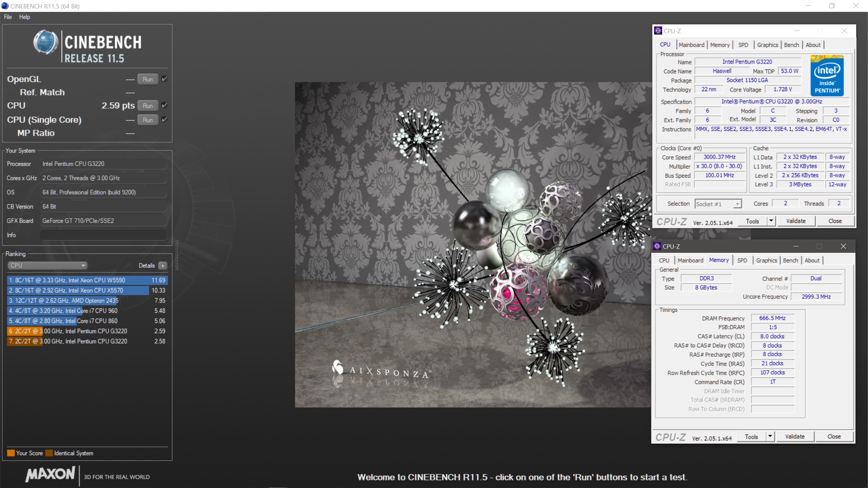
Task: Open Bench tab in top CPU-Z
Action: click(x=791, y=45)
